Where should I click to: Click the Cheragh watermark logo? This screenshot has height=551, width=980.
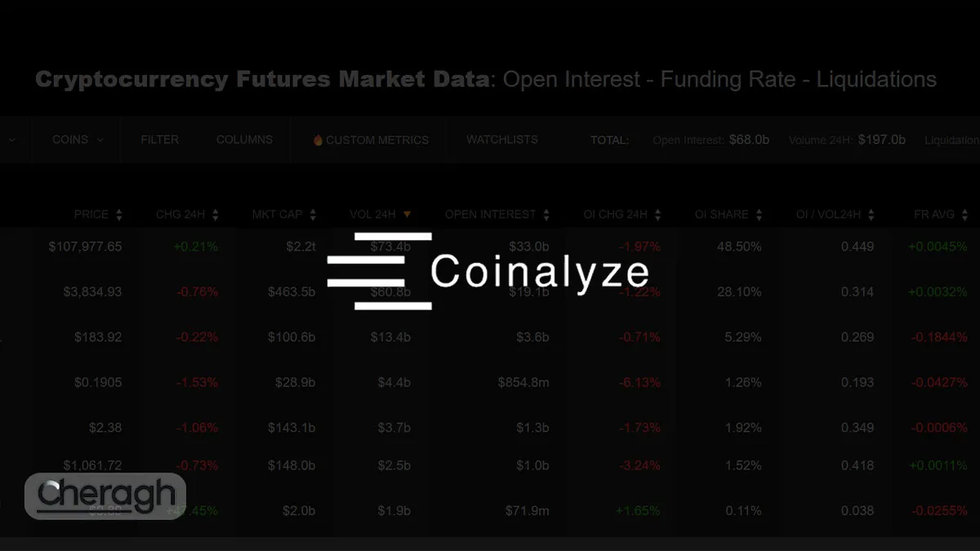(x=106, y=495)
